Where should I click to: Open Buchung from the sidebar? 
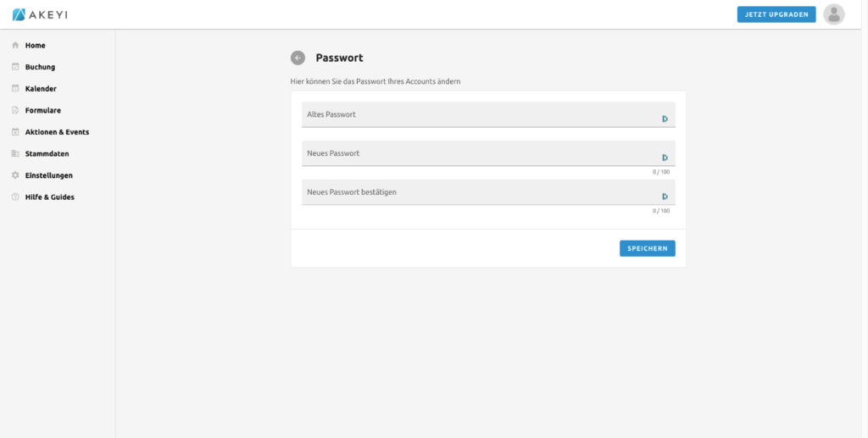pyautogui.click(x=40, y=67)
